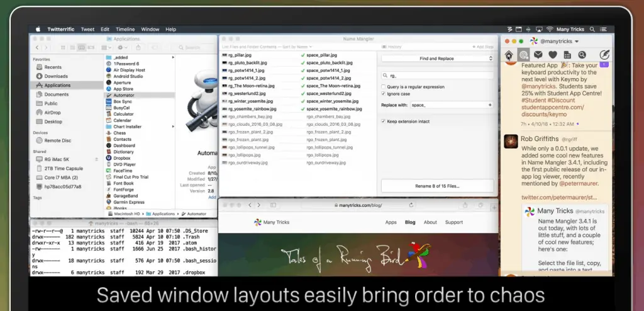644x311 pixels.
Task: Open the search magnifier icon in Twitterrific toolbar
Action: pos(582,55)
